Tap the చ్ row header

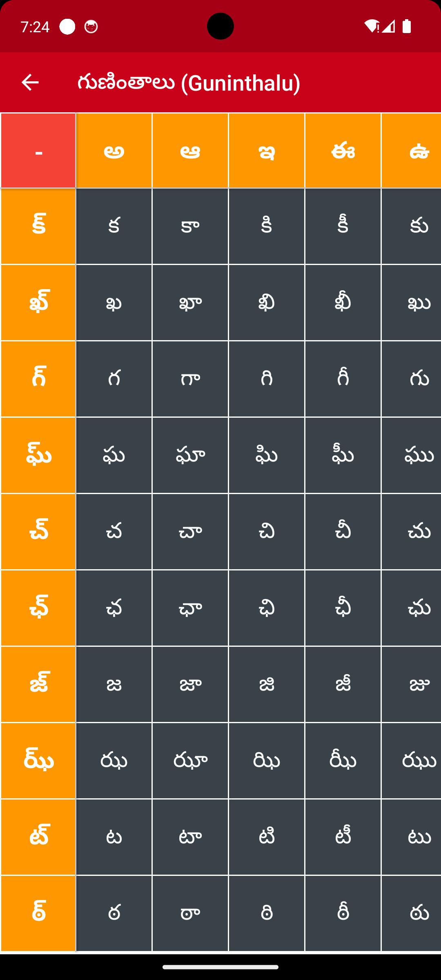tap(38, 532)
